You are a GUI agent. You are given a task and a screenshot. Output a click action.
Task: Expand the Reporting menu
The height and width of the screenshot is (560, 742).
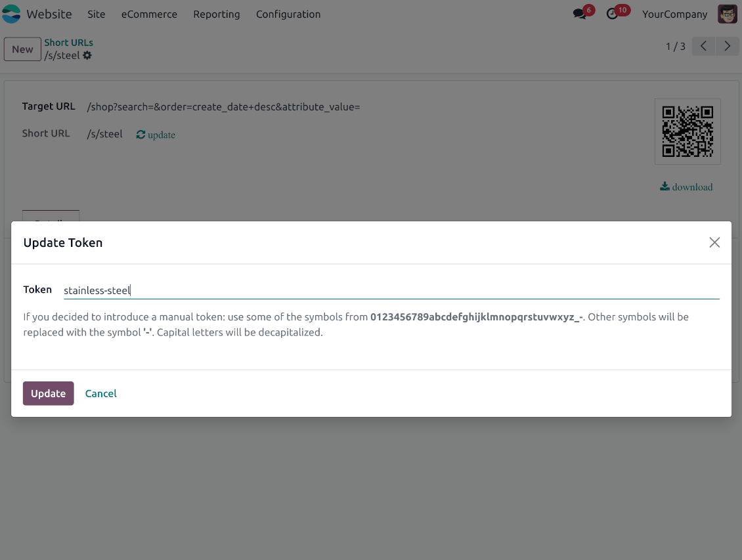coord(216,14)
